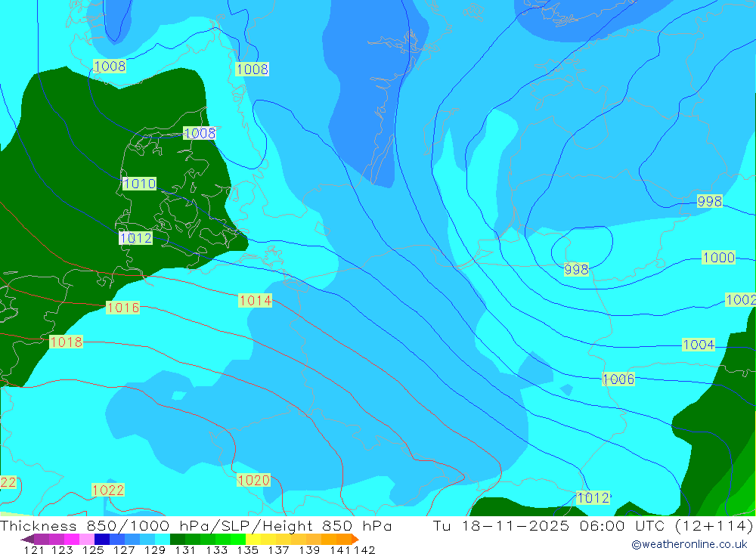The width and height of the screenshot is (756, 554).
Task: Click the 1004 isobar label
Action: tap(699, 345)
